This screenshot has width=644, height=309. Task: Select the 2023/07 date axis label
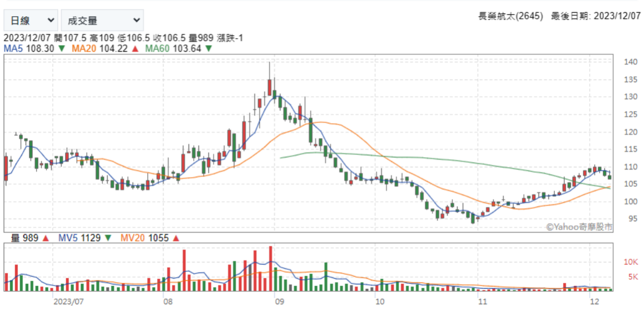68,302
